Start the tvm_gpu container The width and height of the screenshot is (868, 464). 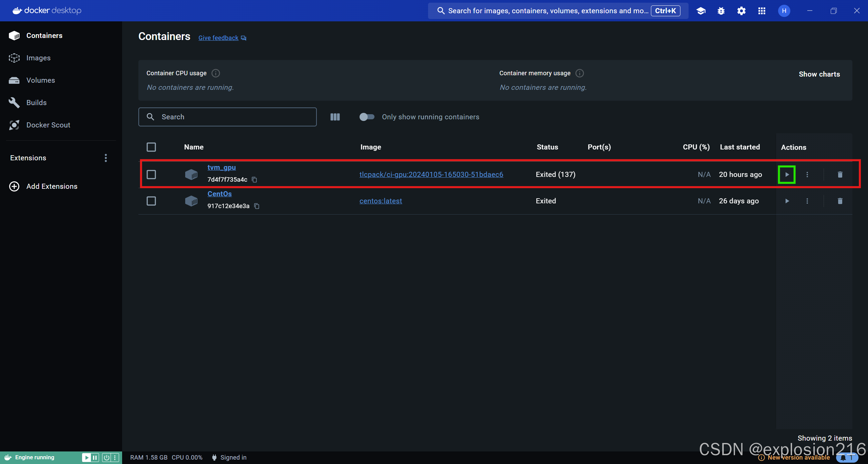click(787, 174)
